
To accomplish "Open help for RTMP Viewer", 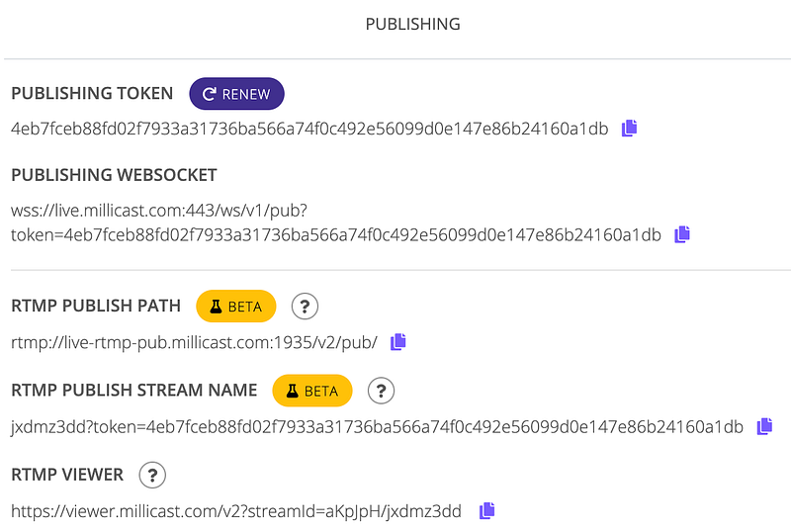I will [x=152, y=476].
